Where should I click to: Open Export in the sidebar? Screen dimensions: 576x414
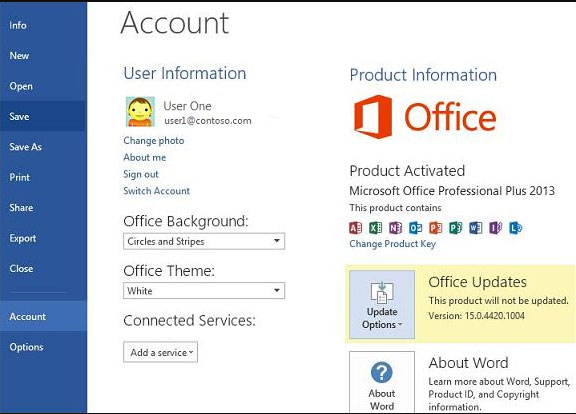coord(43,238)
